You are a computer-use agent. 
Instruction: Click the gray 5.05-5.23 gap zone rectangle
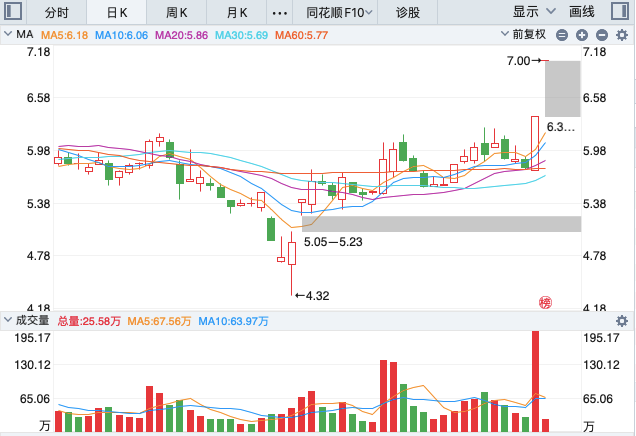click(441, 224)
